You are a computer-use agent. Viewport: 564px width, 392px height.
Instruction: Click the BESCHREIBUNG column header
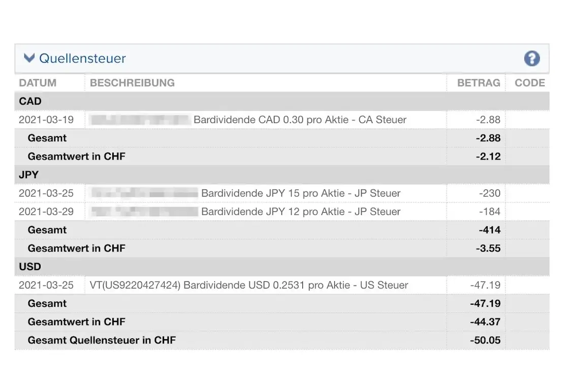point(132,83)
